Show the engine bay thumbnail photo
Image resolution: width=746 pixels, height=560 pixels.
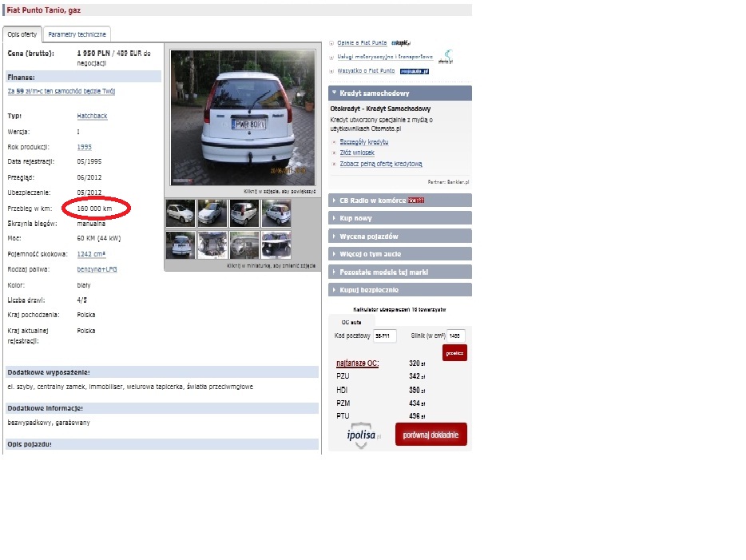tap(212, 245)
